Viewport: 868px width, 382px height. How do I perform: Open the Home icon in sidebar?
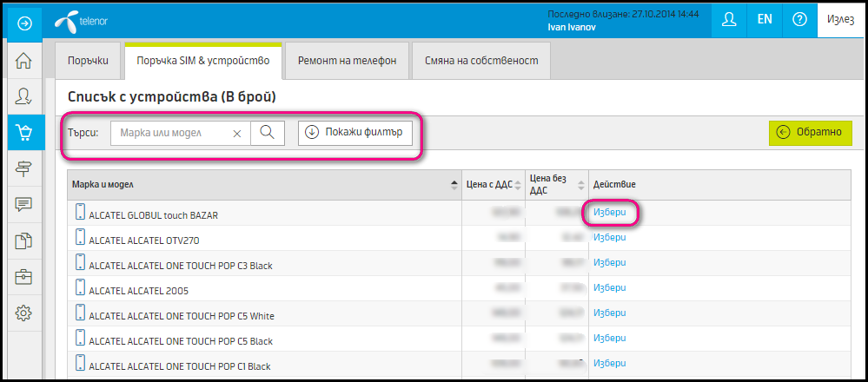coord(23,60)
